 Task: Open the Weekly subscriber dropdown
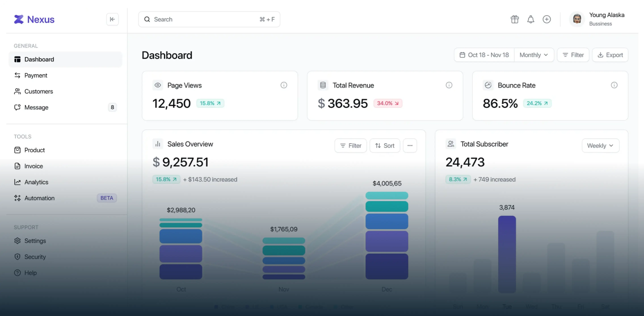pos(600,145)
